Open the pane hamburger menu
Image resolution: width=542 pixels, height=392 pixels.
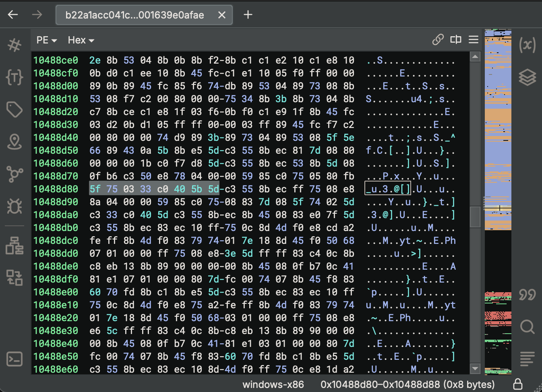click(x=474, y=39)
